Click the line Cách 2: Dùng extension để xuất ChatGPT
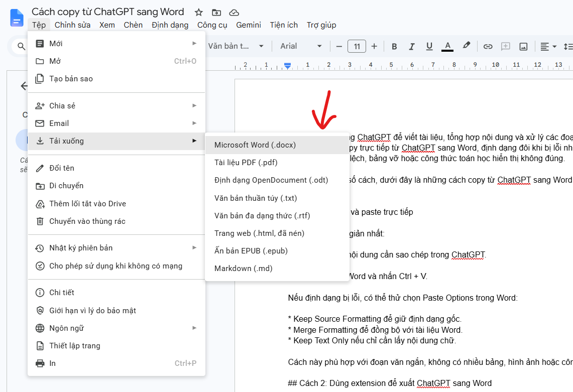 click(x=390, y=383)
